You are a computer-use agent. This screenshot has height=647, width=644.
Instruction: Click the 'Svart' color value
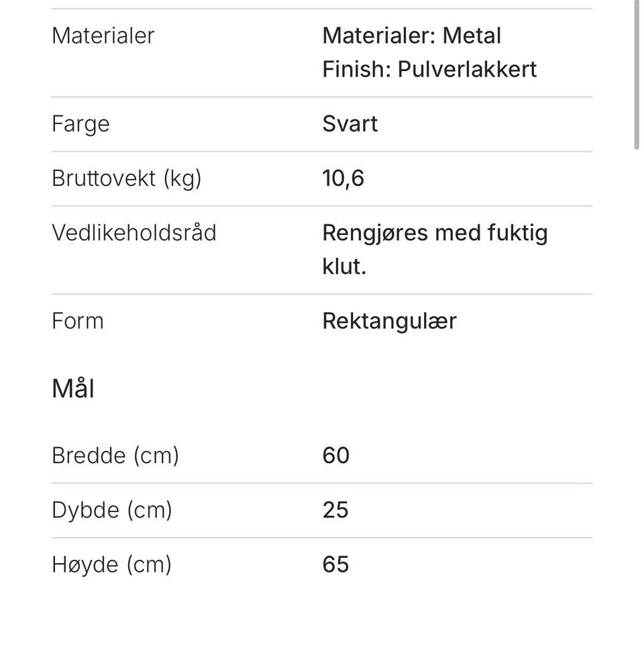[350, 123]
